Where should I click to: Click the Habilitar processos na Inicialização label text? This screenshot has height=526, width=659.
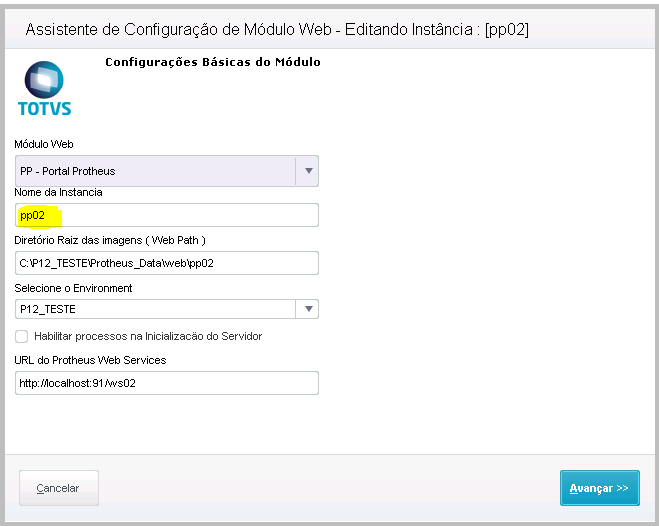point(148,336)
